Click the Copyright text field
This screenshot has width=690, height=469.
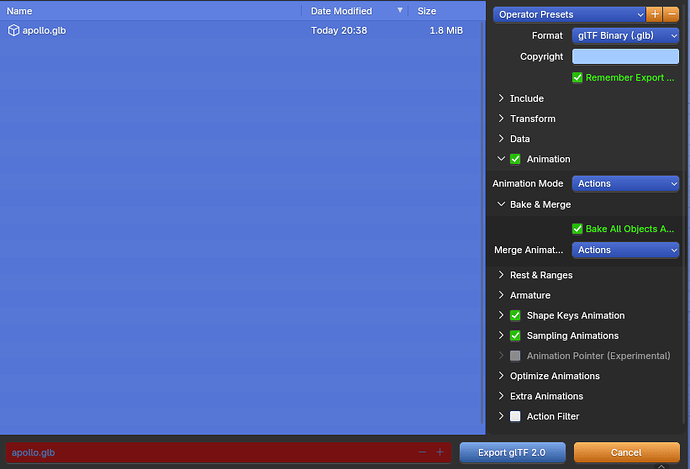point(625,57)
